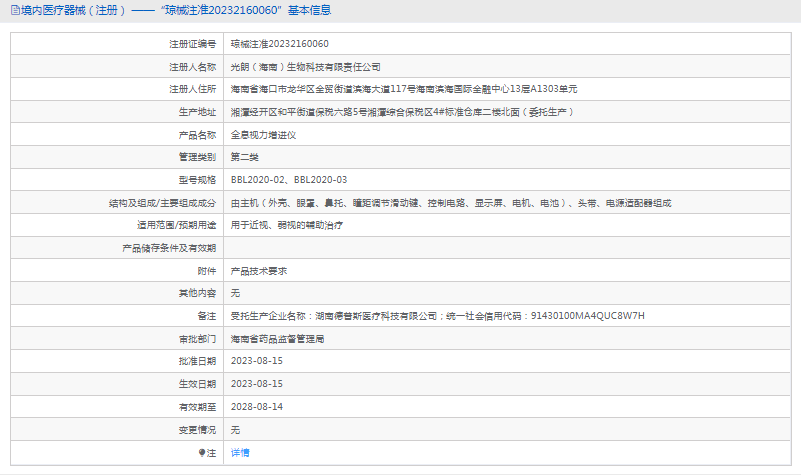Click the 型号规格 label
The width and height of the screenshot is (801, 475).
[x=197, y=180]
